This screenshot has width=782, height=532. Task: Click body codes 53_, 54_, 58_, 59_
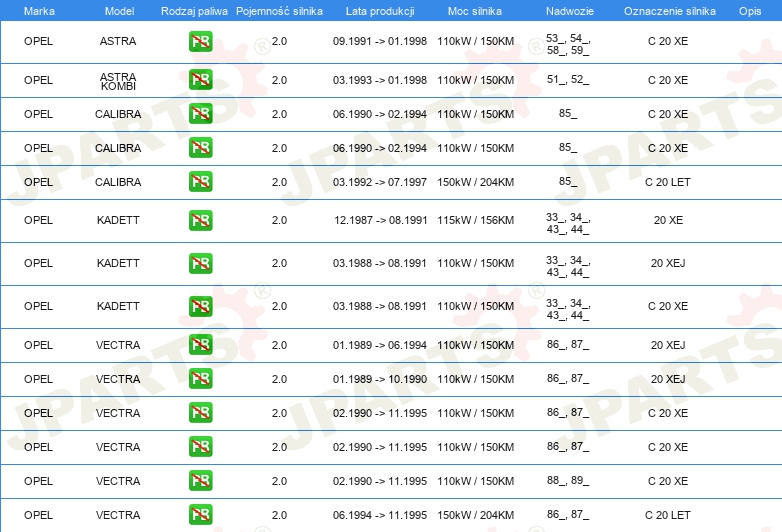pos(568,44)
